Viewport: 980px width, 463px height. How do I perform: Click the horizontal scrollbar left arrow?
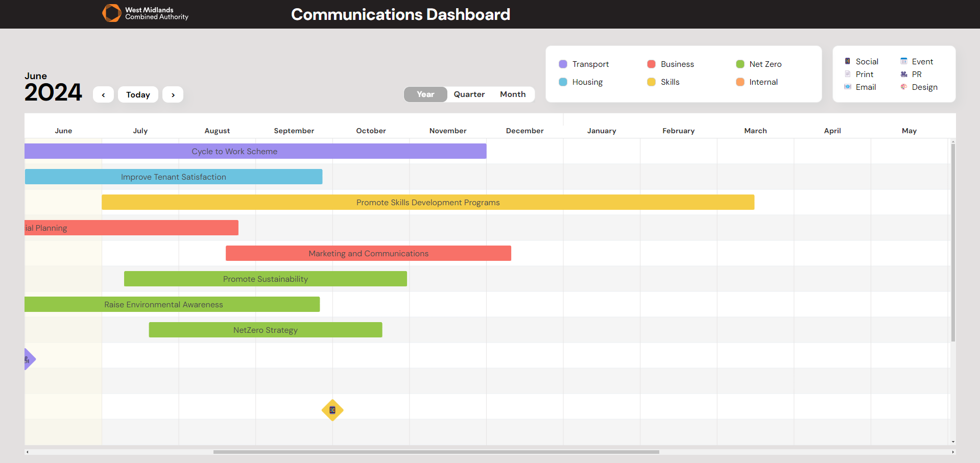tap(28, 452)
